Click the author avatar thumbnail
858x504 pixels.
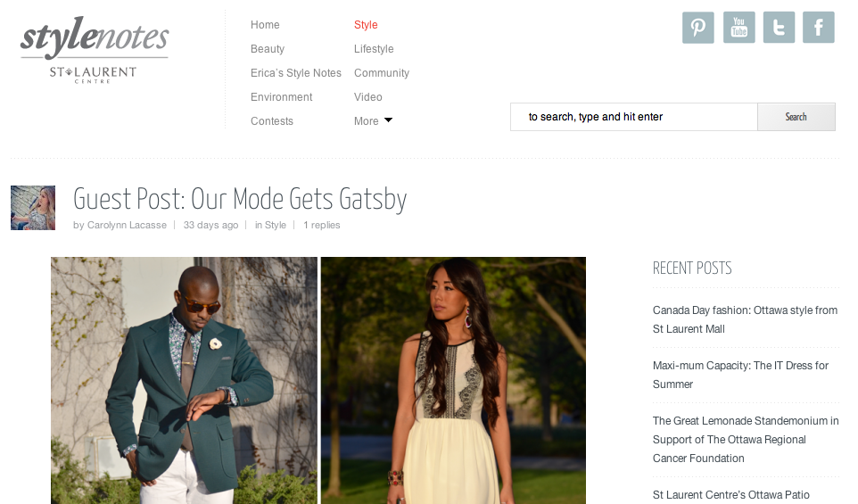33,208
